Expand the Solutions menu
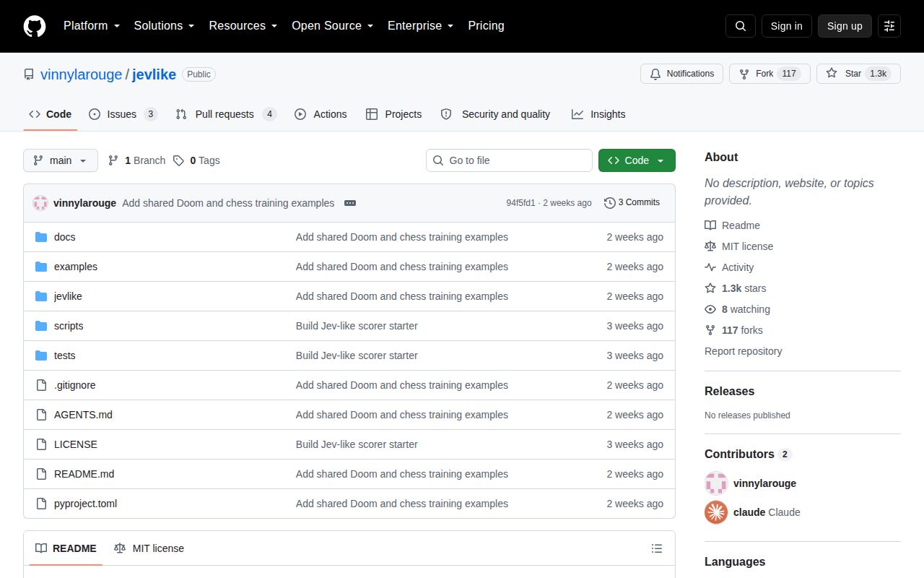 point(164,25)
